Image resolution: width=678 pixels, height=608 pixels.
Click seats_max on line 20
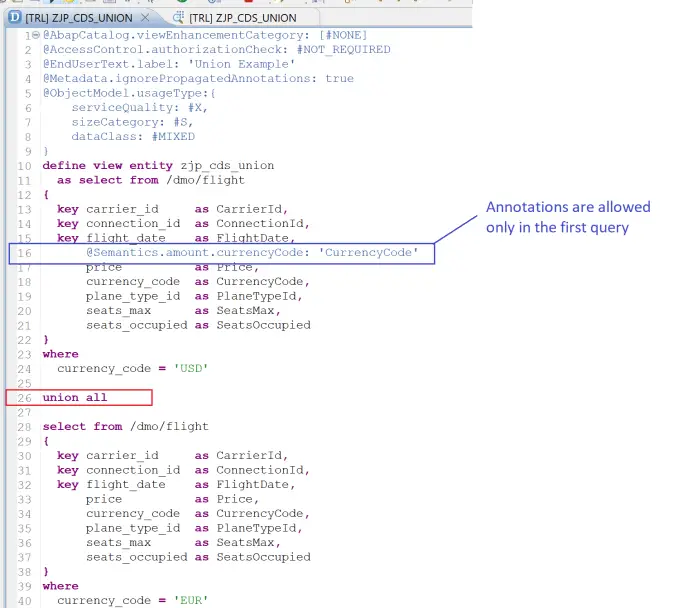pyautogui.click(x=118, y=310)
